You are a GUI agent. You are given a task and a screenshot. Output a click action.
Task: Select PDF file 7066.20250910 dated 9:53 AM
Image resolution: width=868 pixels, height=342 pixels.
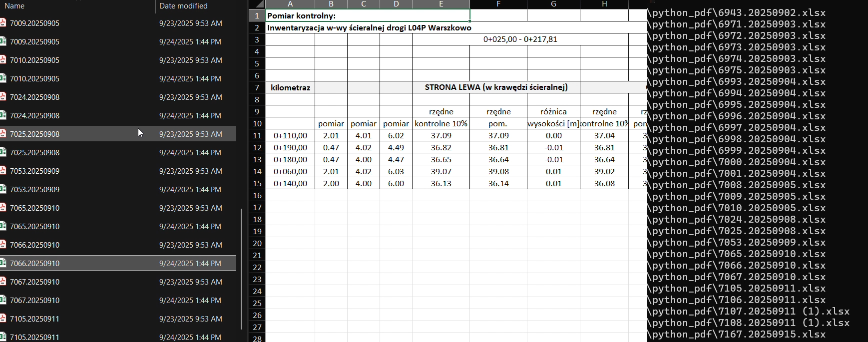[x=118, y=245]
